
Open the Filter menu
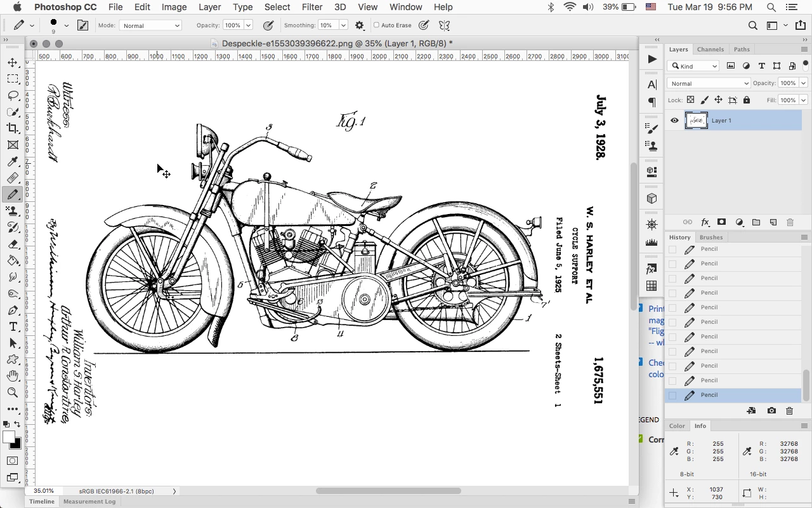(311, 7)
